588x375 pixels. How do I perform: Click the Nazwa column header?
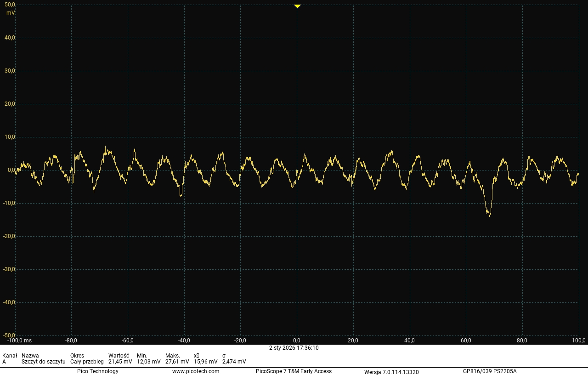[x=30, y=356]
